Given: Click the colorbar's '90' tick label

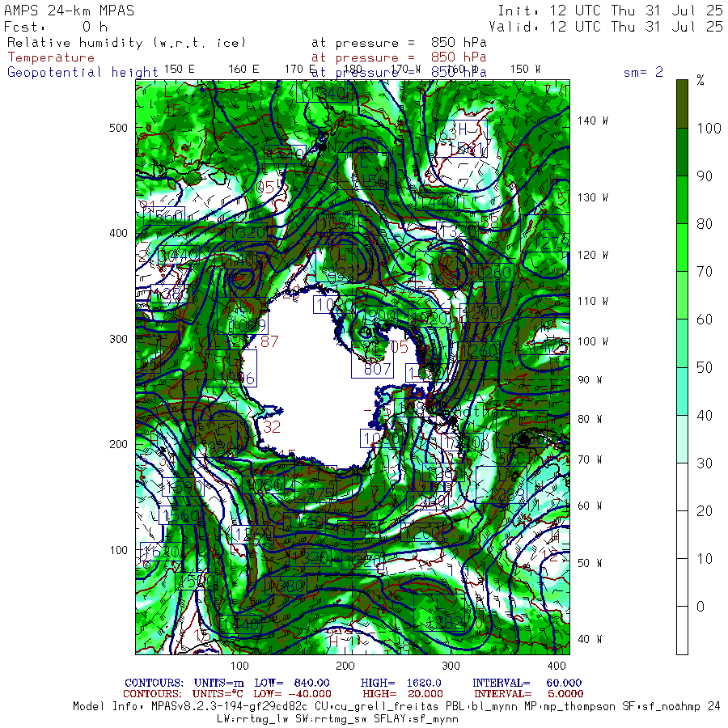Looking at the screenshot, I should 705,176.
